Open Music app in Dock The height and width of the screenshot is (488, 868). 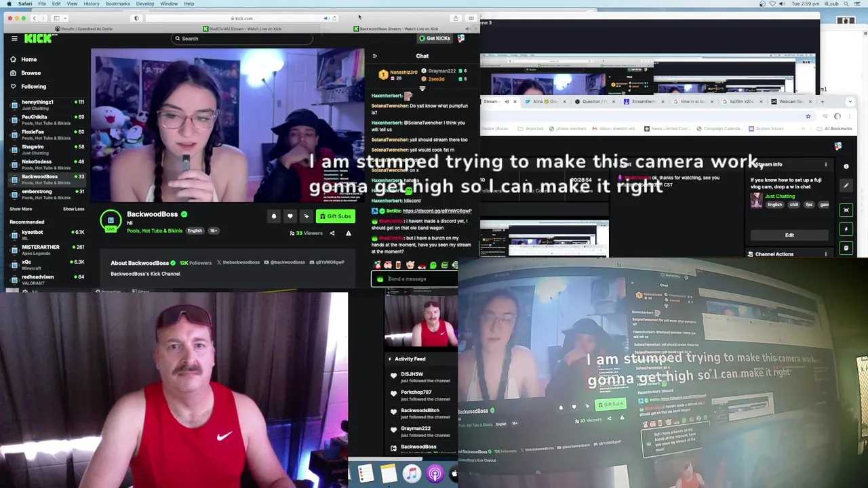(412, 474)
